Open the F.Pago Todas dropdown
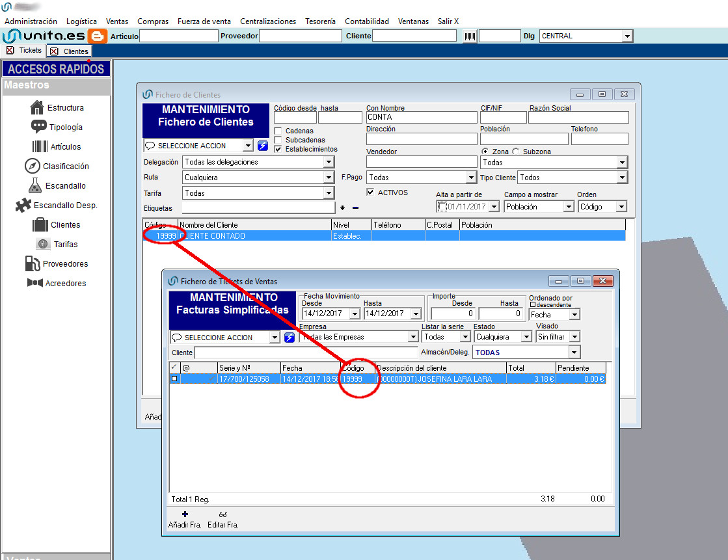This screenshot has height=560, width=728. [x=471, y=178]
